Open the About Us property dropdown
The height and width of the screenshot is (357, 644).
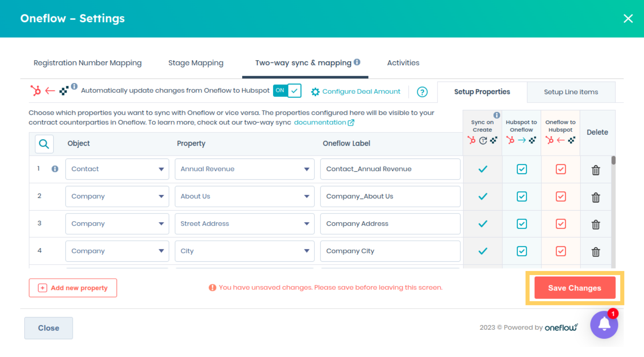(x=245, y=197)
